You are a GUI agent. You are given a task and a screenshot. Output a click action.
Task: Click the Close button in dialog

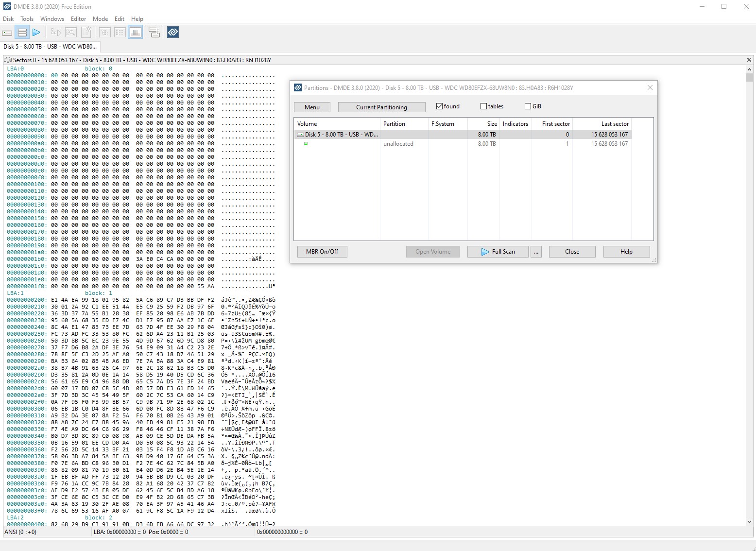click(x=572, y=252)
